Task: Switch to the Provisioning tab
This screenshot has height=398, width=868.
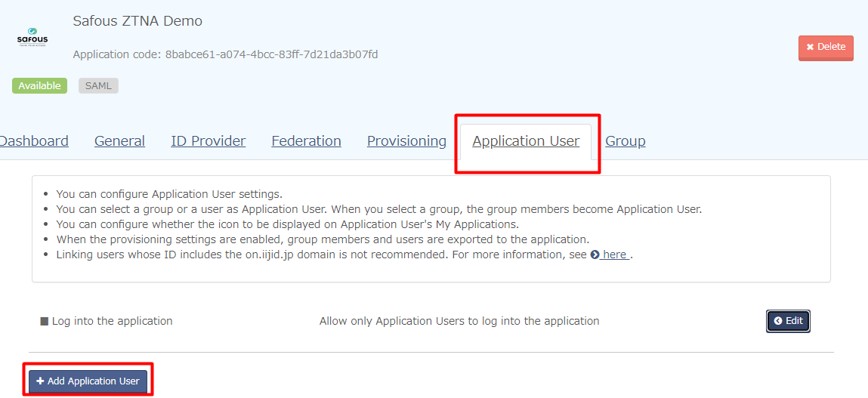Action: pyautogui.click(x=406, y=141)
